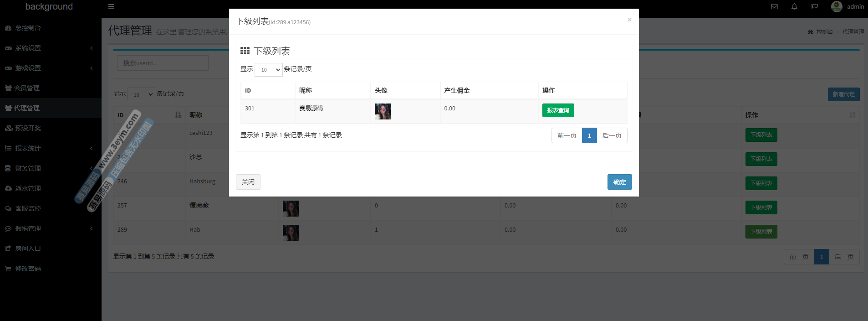868x321 pixels.
Task: Open 会员管理 in sidebar
Action: [x=27, y=88]
